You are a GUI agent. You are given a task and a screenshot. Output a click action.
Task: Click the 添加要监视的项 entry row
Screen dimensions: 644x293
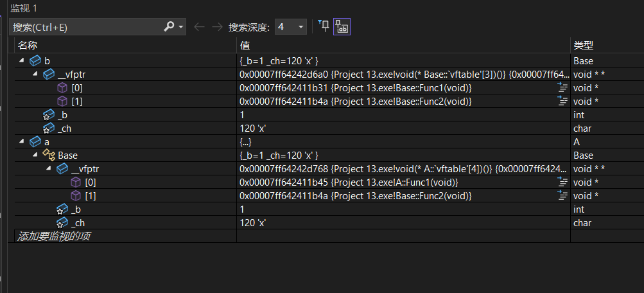tap(125, 236)
